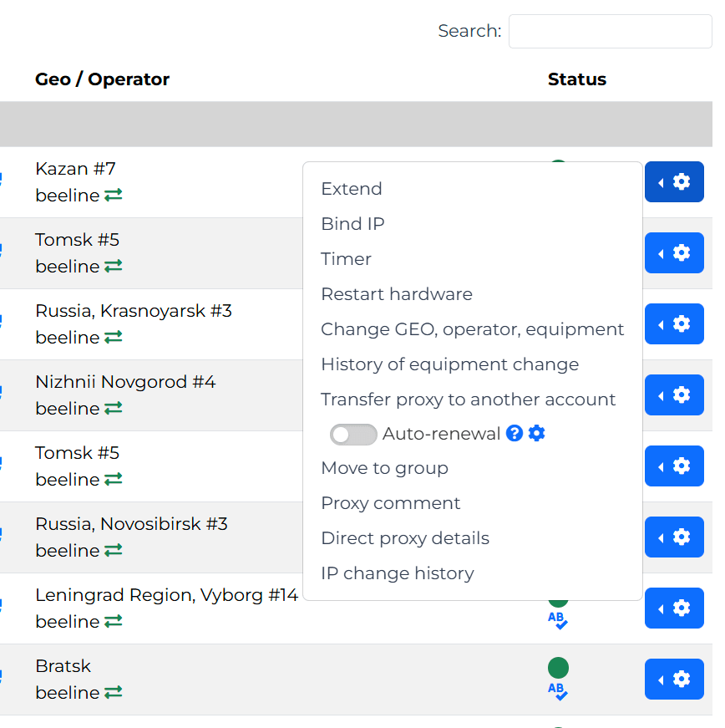The height and width of the screenshot is (728, 725).
Task: Select Extend from the context menu
Action: pyautogui.click(x=352, y=189)
